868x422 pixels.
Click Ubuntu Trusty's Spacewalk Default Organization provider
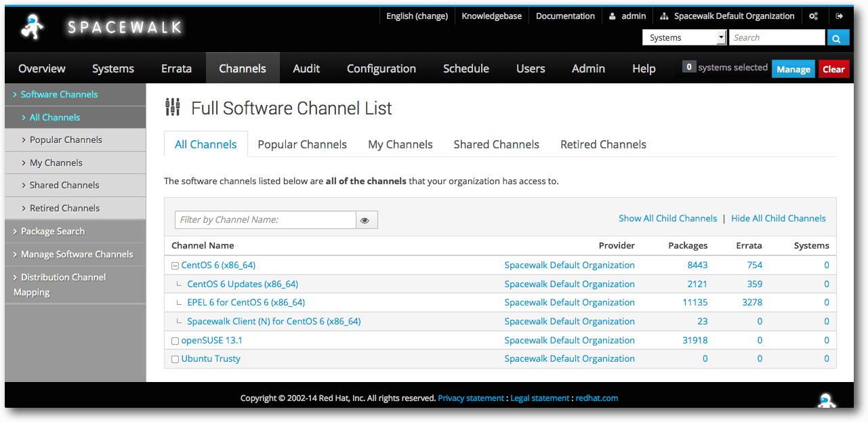[570, 358]
